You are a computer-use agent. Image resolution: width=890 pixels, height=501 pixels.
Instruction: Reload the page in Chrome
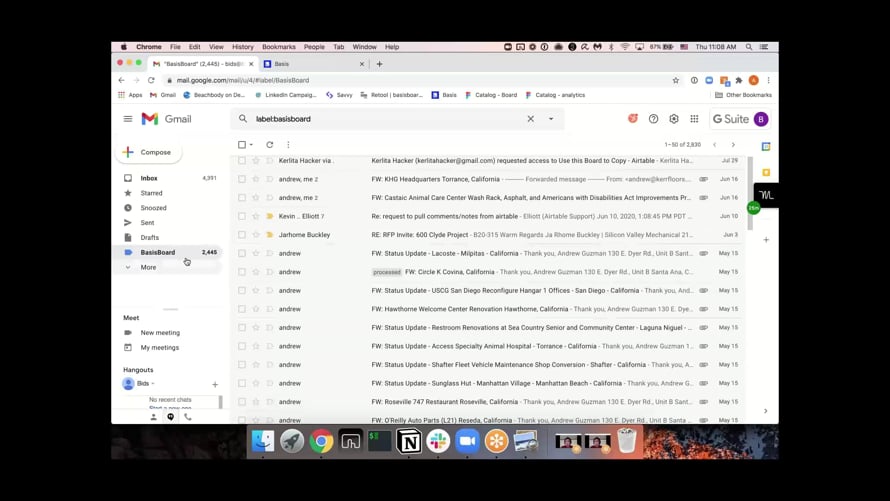(x=151, y=80)
